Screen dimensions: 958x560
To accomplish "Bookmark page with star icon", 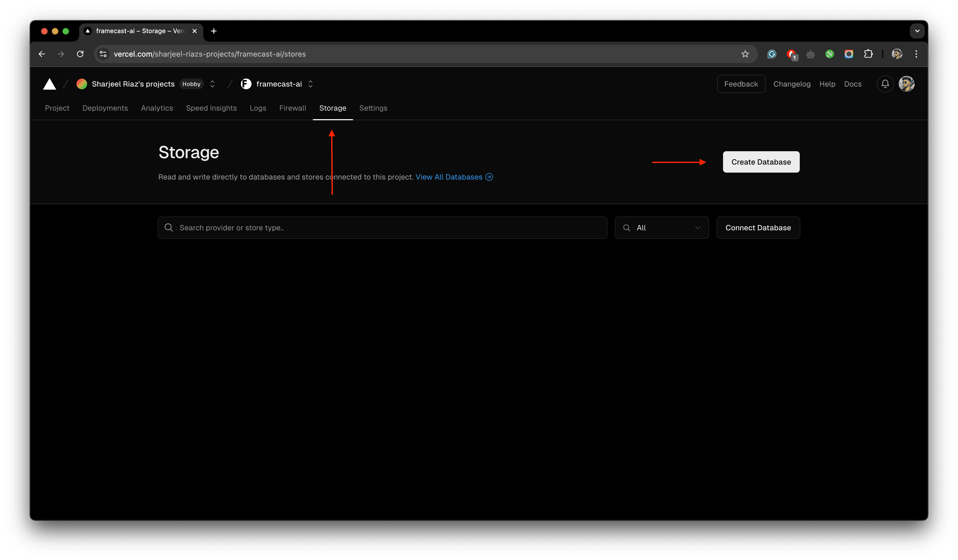I will [x=745, y=54].
